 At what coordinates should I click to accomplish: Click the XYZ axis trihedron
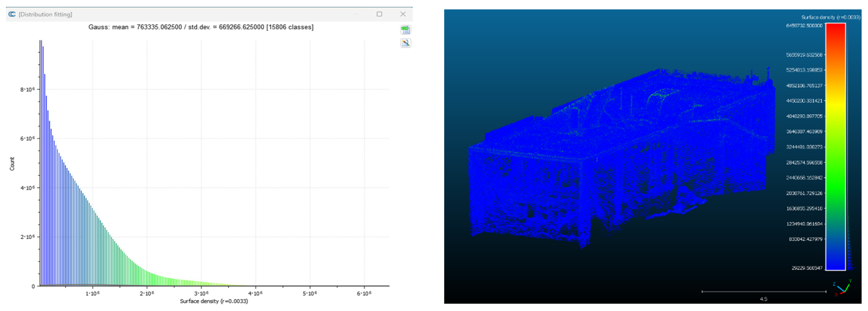843,288
